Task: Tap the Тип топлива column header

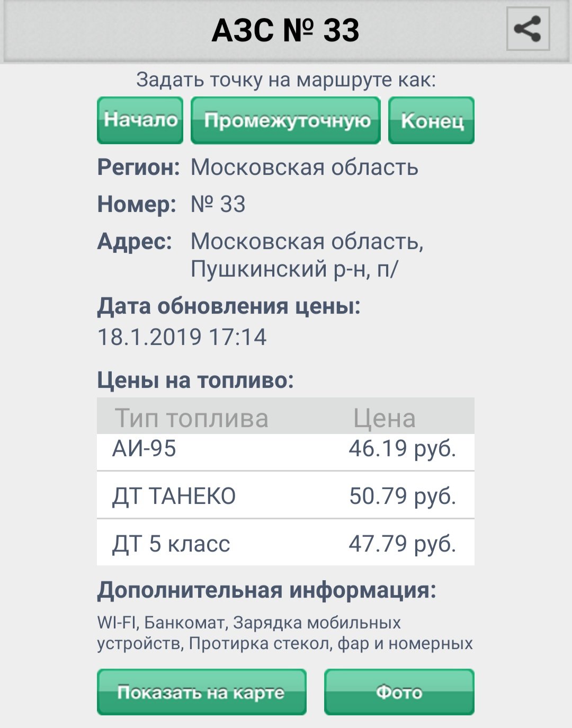Action: [192, 418]
